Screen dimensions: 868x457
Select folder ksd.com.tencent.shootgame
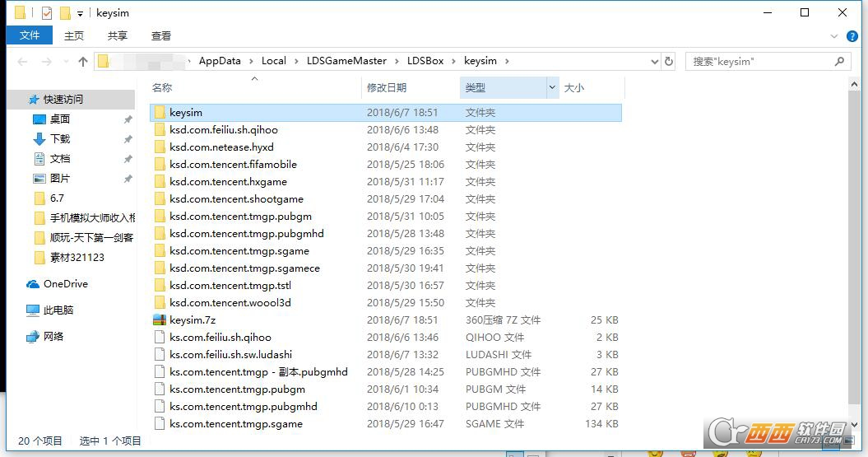coord(236,199)
